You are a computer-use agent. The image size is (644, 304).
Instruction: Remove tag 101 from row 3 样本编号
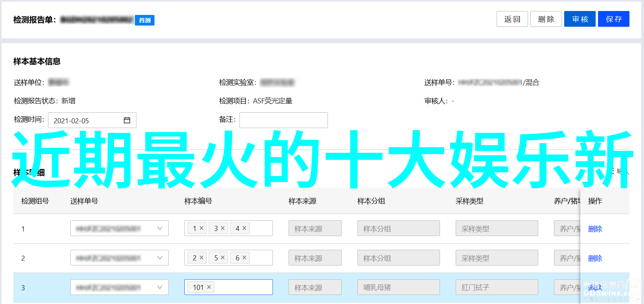tap(209, 287)
